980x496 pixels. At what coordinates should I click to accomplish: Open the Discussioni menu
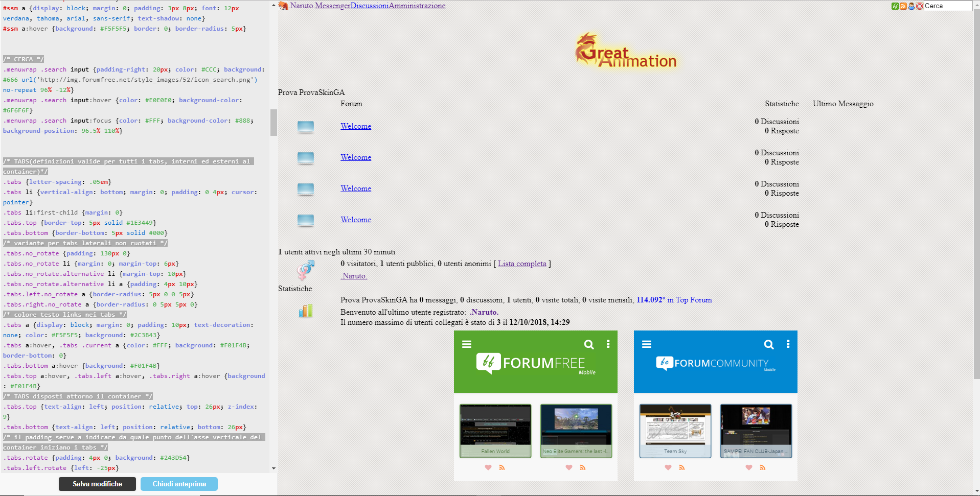click(x=370, y=5)
